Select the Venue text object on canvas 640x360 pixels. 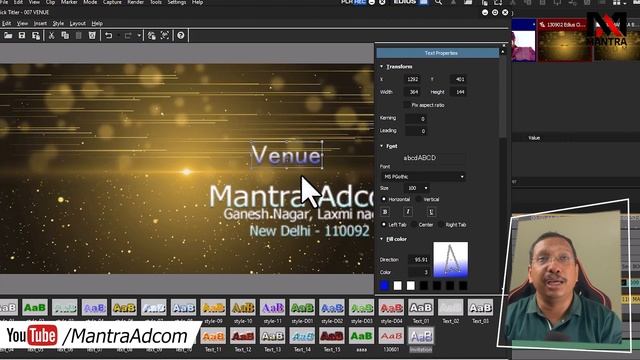click(x=287, y=155)
